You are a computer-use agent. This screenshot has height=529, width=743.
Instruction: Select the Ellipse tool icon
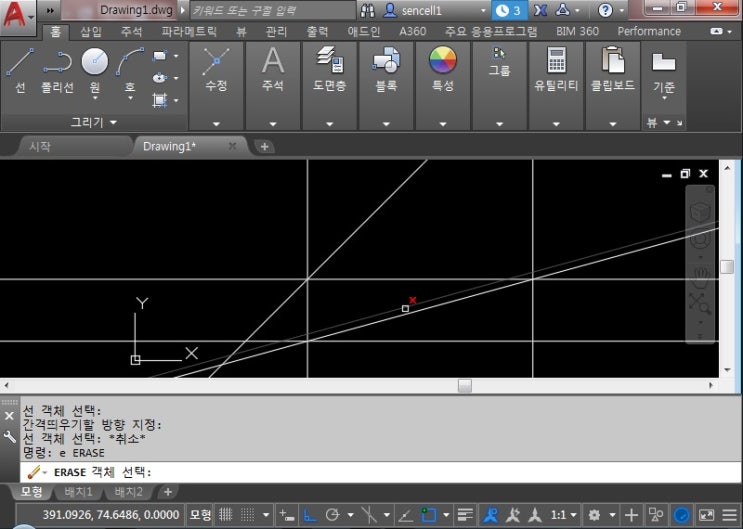(160, 78)
